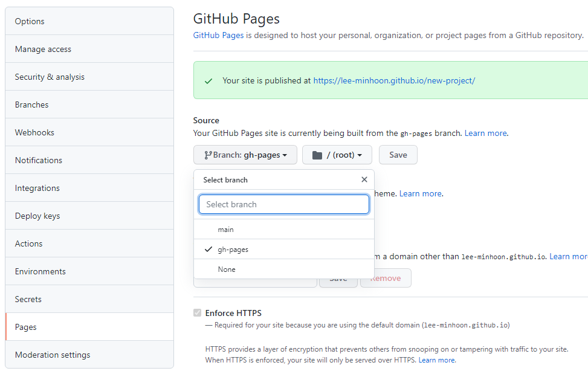Select main branch from the list
The height and width of the screenshot is (374, 588).
point(284,230)
